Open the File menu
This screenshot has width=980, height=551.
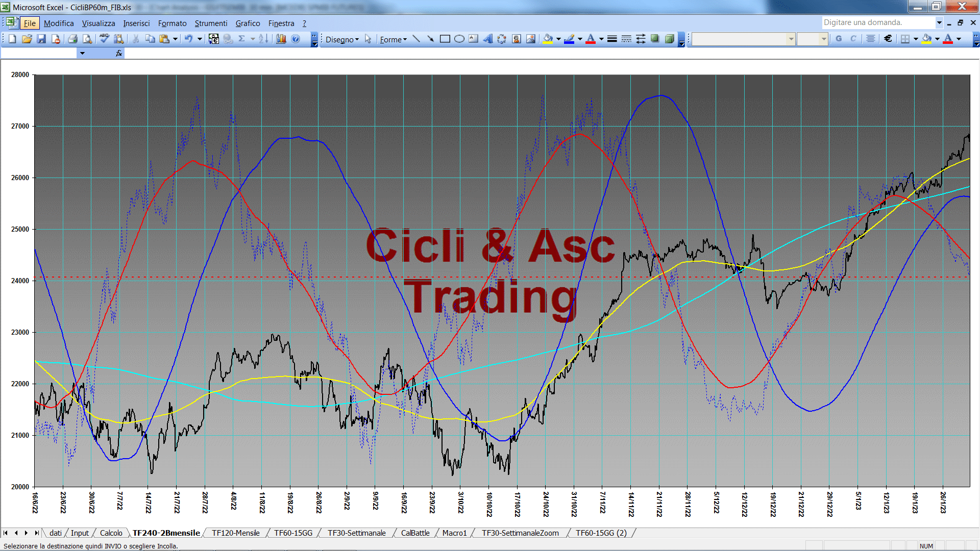point(30,23)
